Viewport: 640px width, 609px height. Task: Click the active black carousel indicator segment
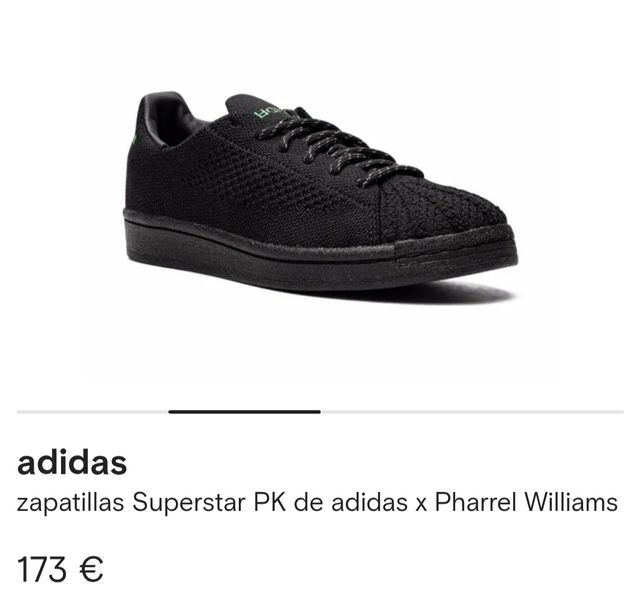(x=244, y=412)
